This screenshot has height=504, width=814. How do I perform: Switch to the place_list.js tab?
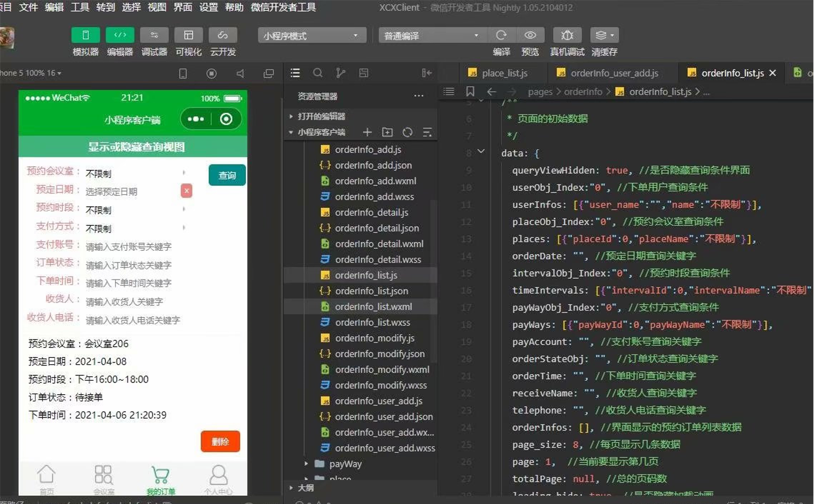pyautogui.click(x=503, y=73)
